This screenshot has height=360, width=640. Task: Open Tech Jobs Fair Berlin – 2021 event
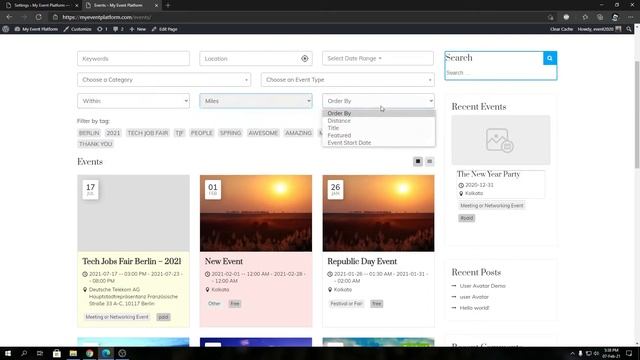click(x=132, y=261)
